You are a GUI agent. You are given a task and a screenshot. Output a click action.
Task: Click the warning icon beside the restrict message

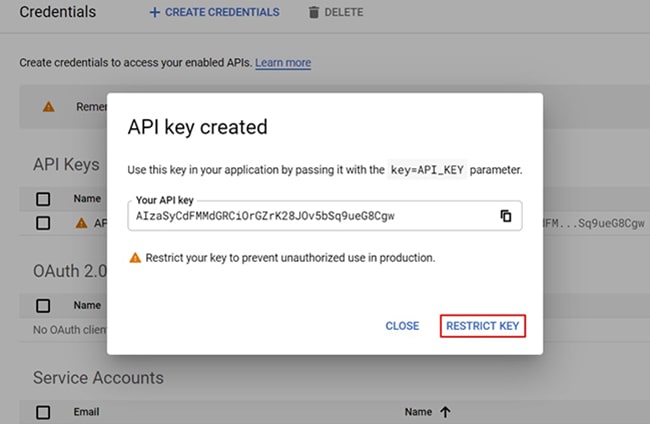coord(135,258)
